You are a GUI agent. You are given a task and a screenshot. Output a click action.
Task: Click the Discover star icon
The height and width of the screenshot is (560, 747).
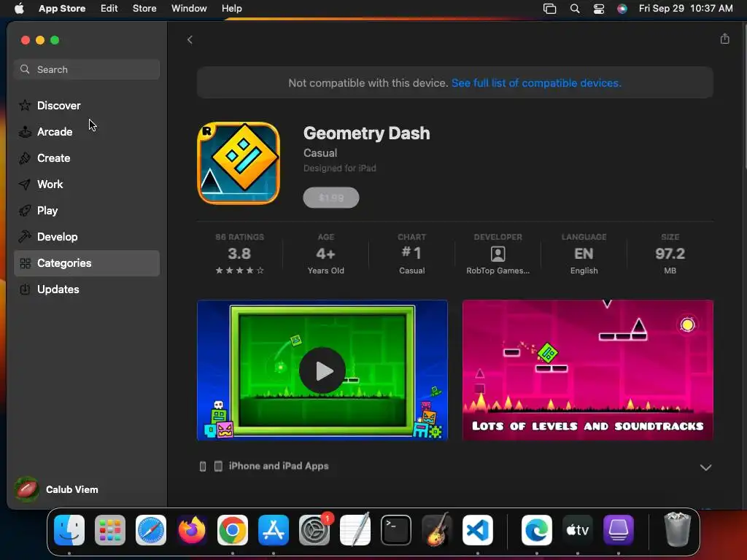click(x=25, y=105)
